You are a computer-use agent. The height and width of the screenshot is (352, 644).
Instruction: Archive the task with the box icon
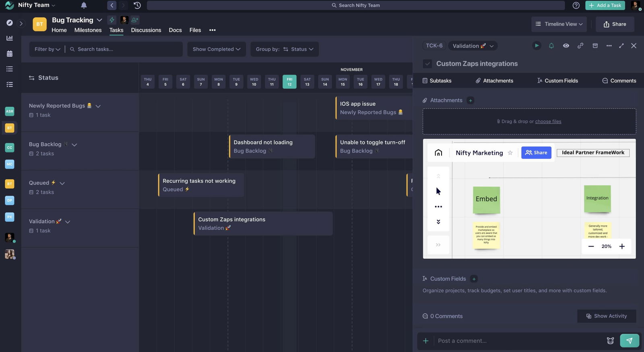pyautogui.click(x=595, y=46)
